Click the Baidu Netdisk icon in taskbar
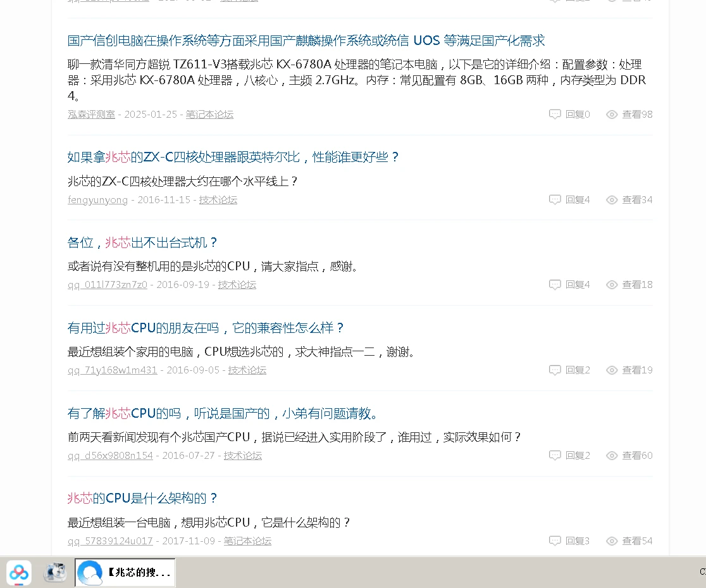Screen dimensions: 706x588 19,573
